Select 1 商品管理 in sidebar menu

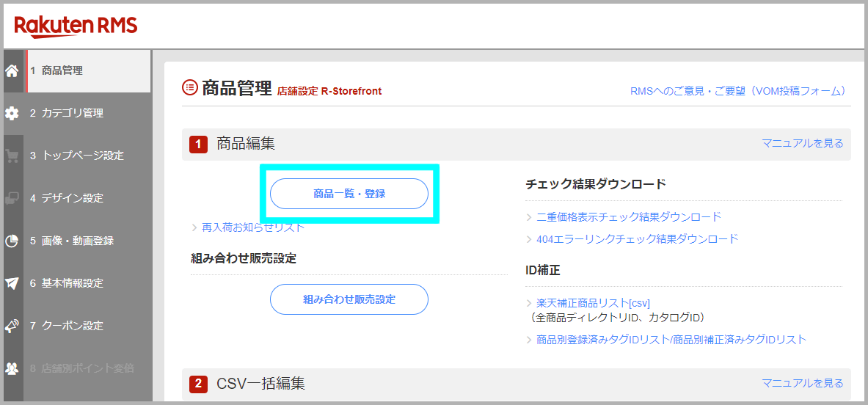pyautogui.click(x=88, y=71)
